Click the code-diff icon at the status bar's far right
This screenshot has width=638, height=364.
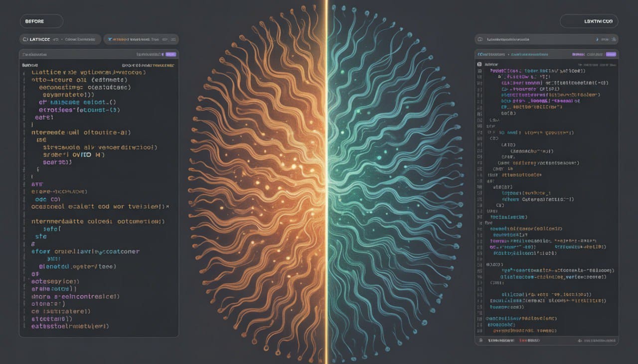point(580,340)
